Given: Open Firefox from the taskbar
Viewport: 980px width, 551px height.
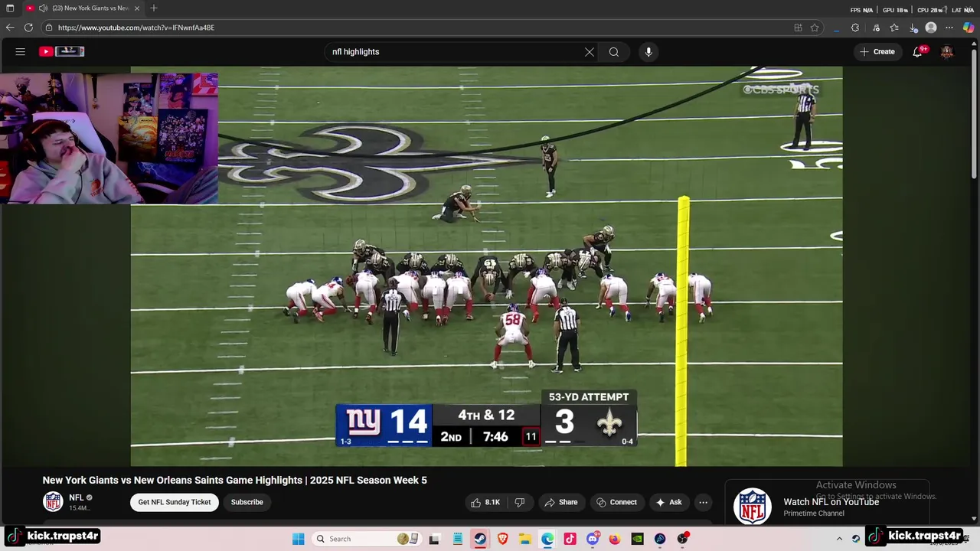Looking at the screenshot, I should 615,539.
